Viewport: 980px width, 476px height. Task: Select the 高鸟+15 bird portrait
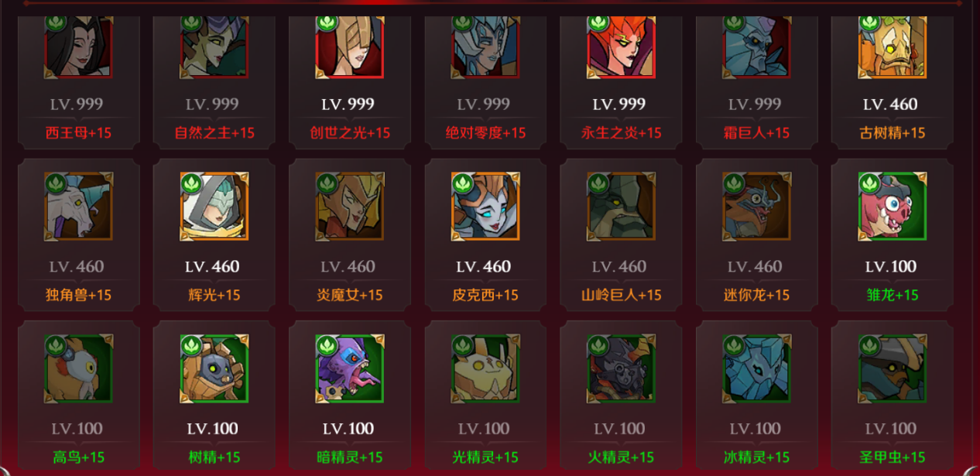click(78, 368)
